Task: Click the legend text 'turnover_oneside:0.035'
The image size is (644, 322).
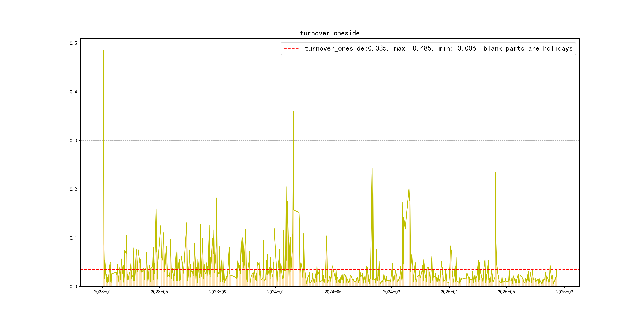Action: click(x=346, y=48)
